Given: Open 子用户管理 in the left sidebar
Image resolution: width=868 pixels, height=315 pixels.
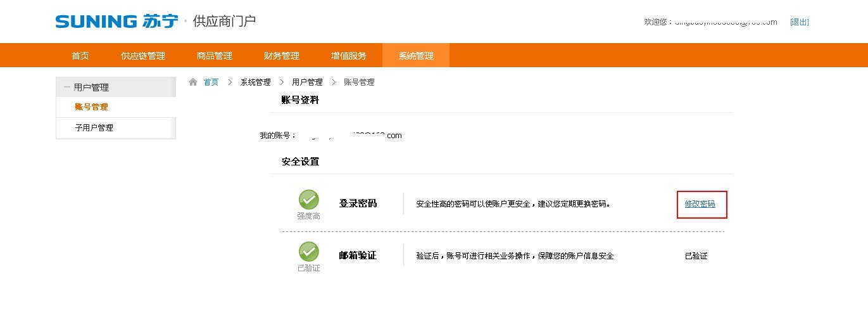Looking at the screenshot, I should pyautogui.click(x=94, y=128).
